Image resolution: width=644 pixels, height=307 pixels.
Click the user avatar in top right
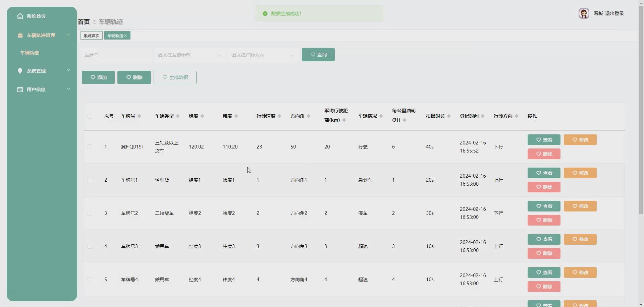coord(584,13)
